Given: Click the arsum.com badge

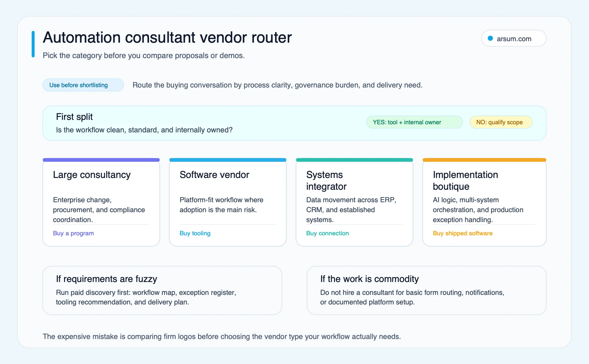Looking at the screenshot, I should (514, 39).
